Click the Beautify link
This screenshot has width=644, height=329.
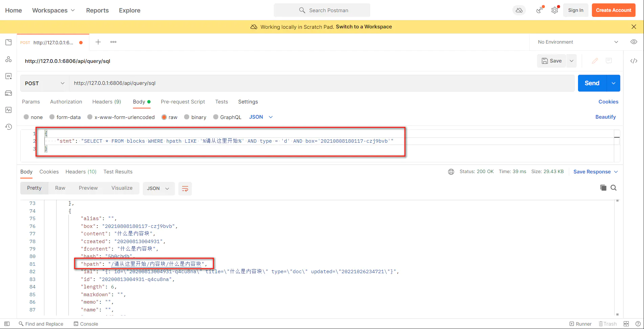(605, 117)
